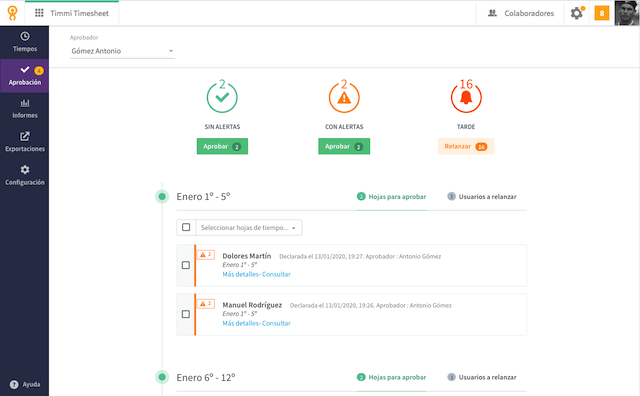Click the orange Con Alertas warning icon
The height and width of the screenshot is (396, 640).
(344, 98)
